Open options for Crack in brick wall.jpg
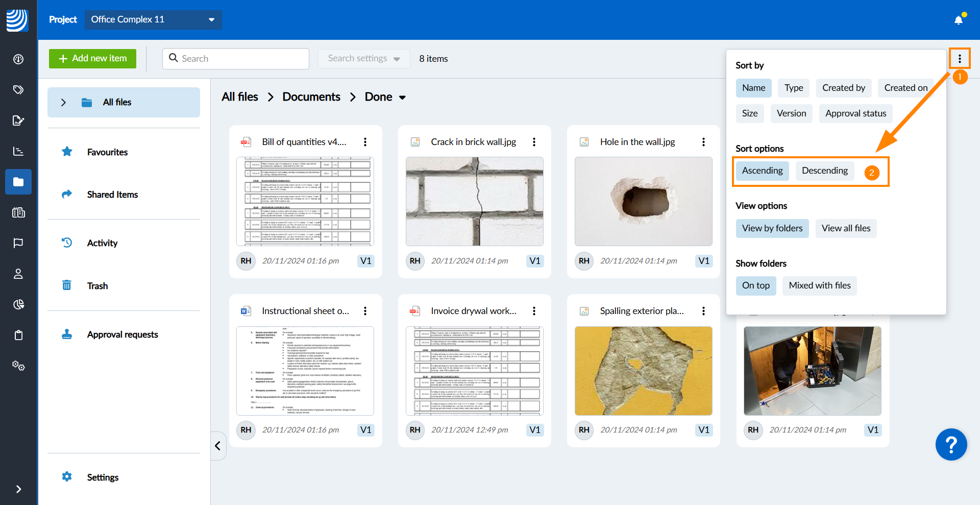 534,142
